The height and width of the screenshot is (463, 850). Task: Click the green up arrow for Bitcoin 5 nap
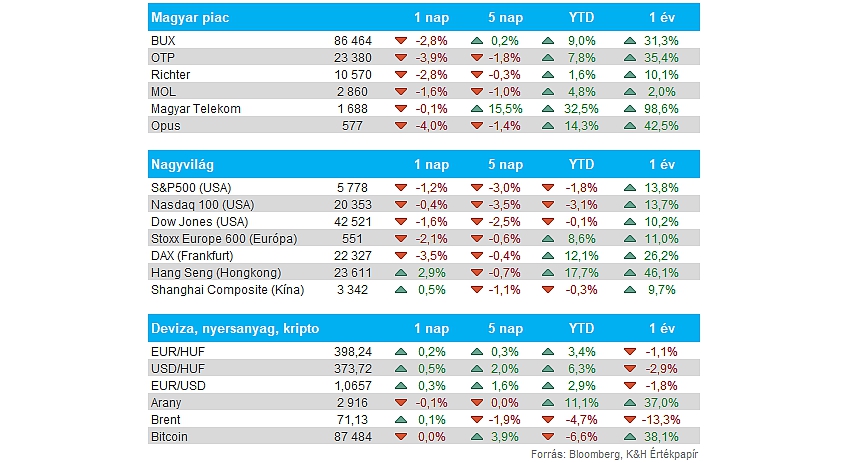pos(477,437)
